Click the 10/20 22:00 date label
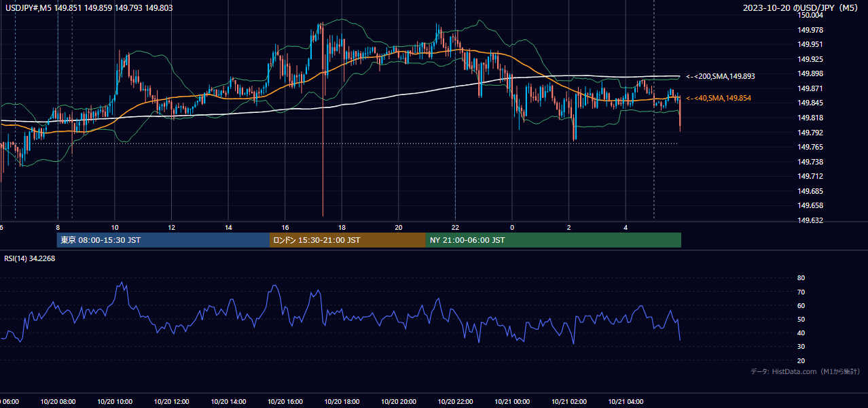Screen dimensions: 868x408 click(455, 402)
